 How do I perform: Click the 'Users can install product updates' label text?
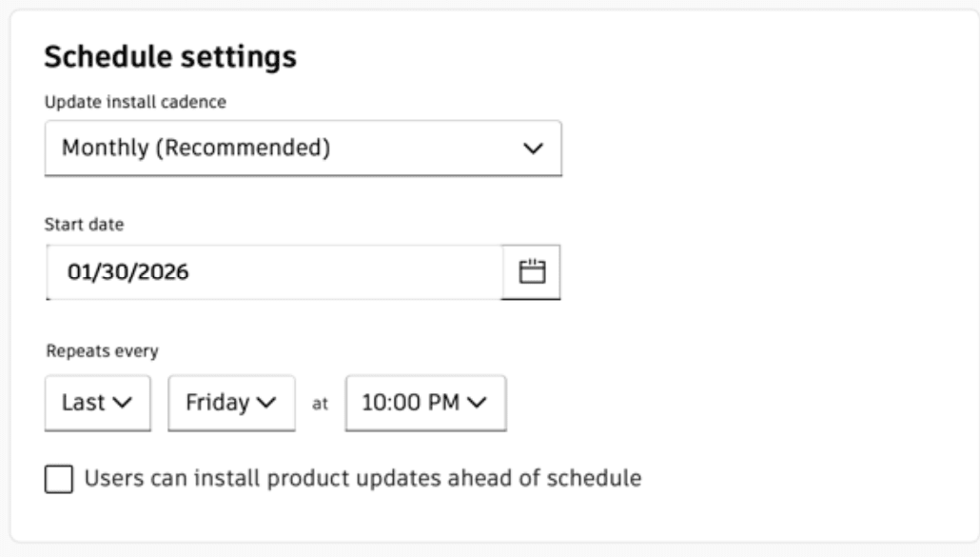[x=363, y=479]
